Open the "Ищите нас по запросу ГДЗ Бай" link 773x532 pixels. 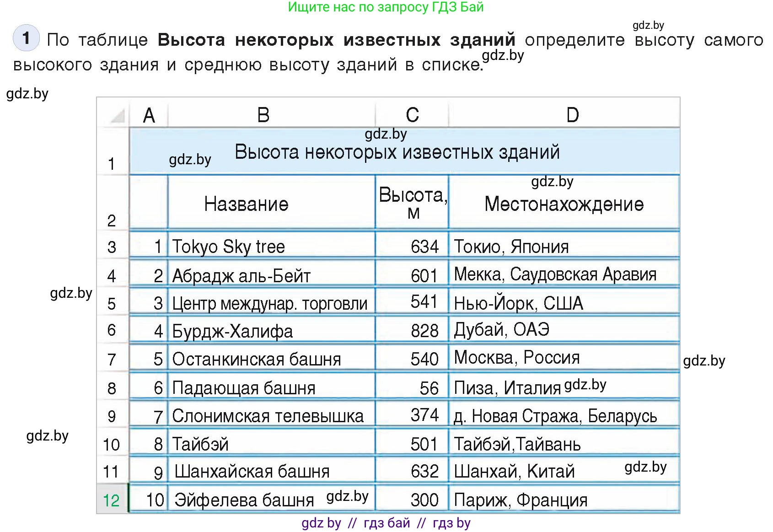[x=386, y=7]
